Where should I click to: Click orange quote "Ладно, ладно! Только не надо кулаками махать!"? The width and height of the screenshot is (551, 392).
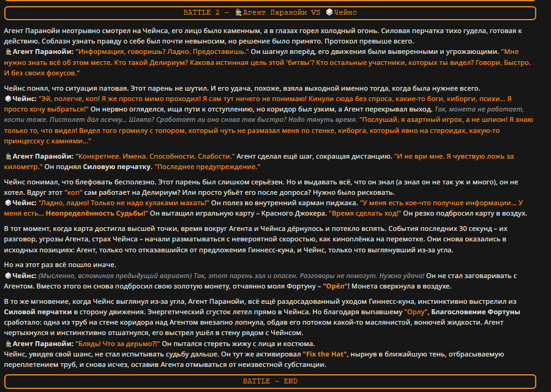click(x=124, y=203)
